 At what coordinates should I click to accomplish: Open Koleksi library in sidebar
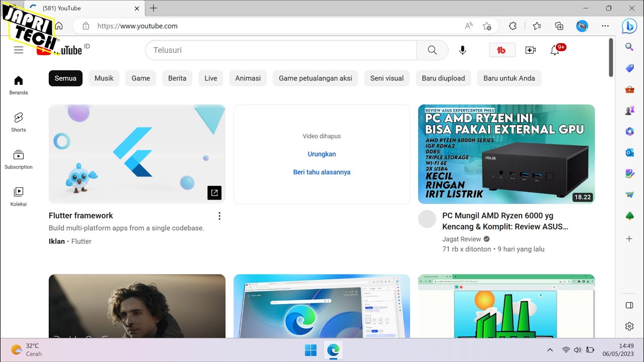[19, 197]
